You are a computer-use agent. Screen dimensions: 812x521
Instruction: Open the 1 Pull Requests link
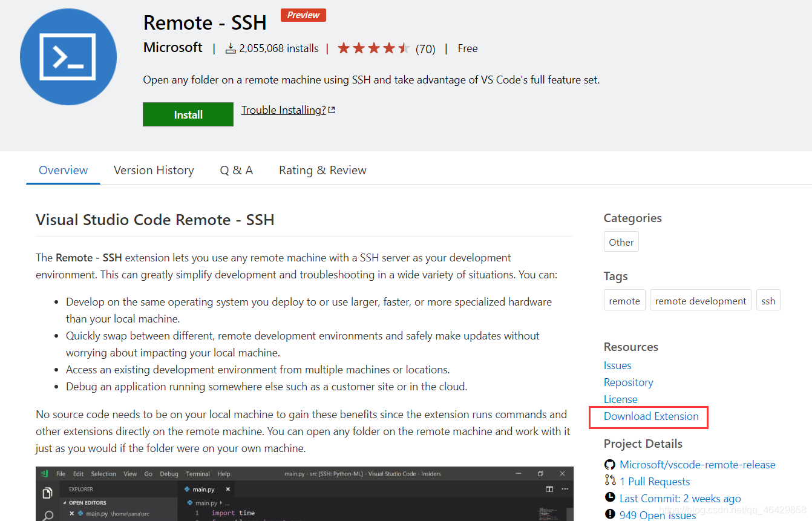[655, 482]
